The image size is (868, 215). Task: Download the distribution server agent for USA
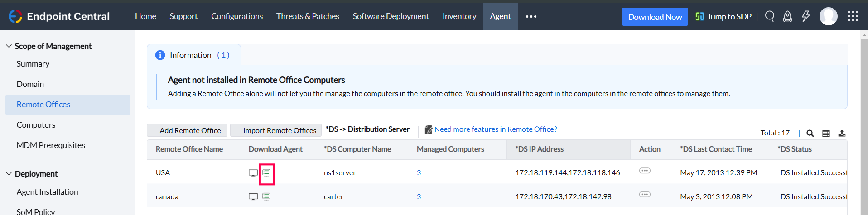pyautogui.click(x=266, y=173)
